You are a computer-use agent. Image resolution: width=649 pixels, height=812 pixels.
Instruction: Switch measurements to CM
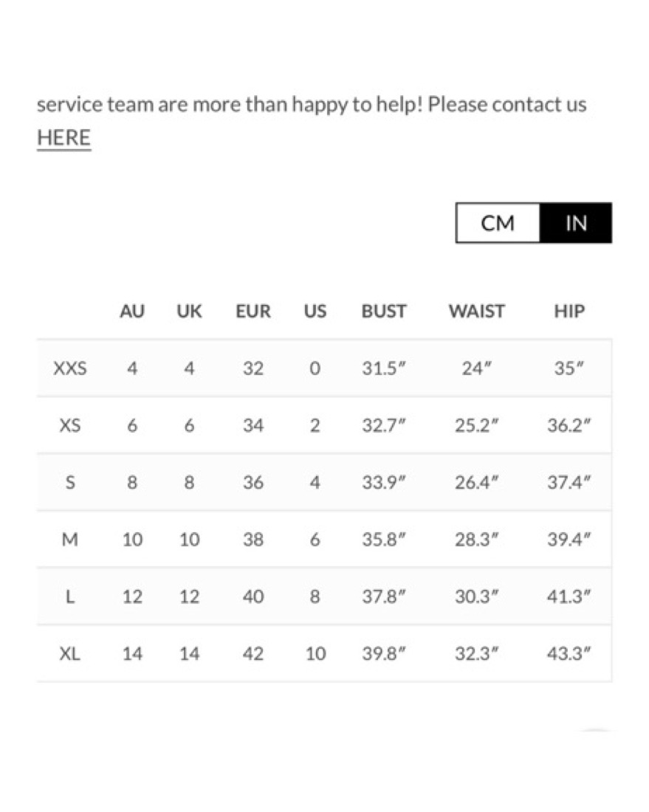(498, 223)
